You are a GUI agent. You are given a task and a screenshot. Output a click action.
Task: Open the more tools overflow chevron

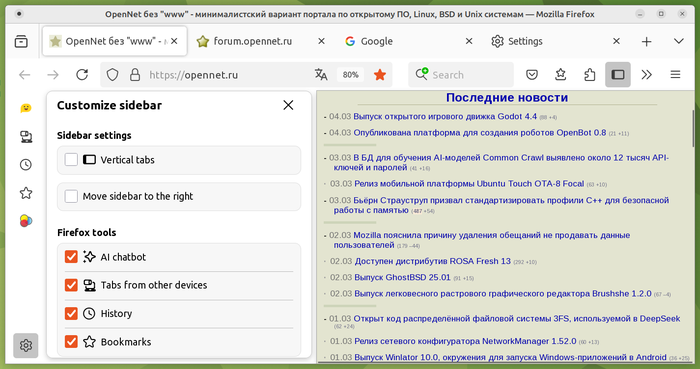[646, 75]
